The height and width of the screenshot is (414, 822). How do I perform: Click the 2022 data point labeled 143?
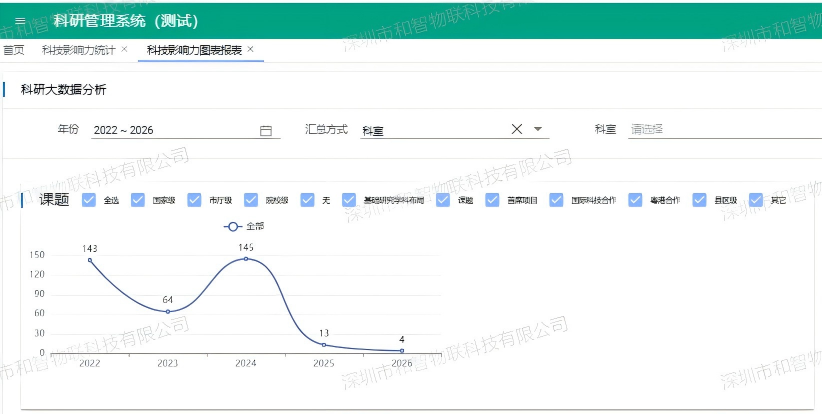(x=90, y=260)
